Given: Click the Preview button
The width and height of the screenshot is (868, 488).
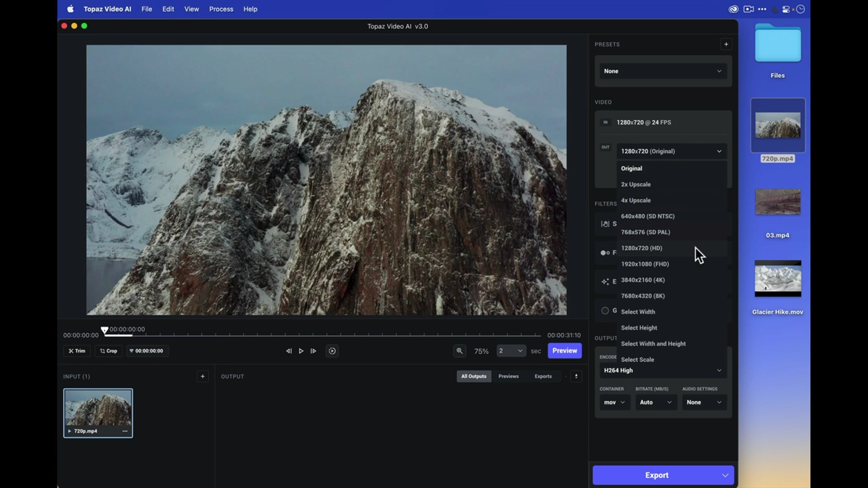Looking at the screenshot, I should (x=565, y=351).
